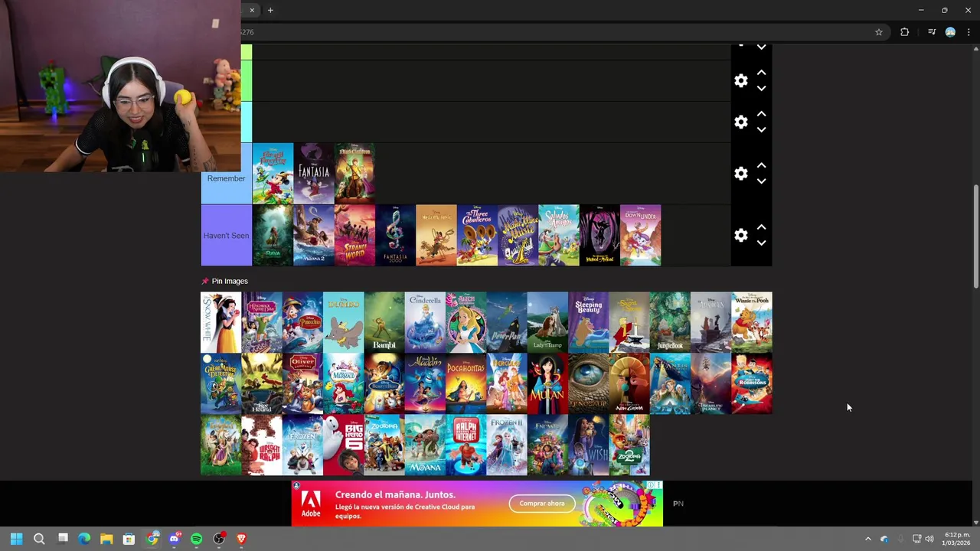Viewport: 980px width, 551px height.
Task: Move the cyan tier row down
Action: click(x=761, y=129)
